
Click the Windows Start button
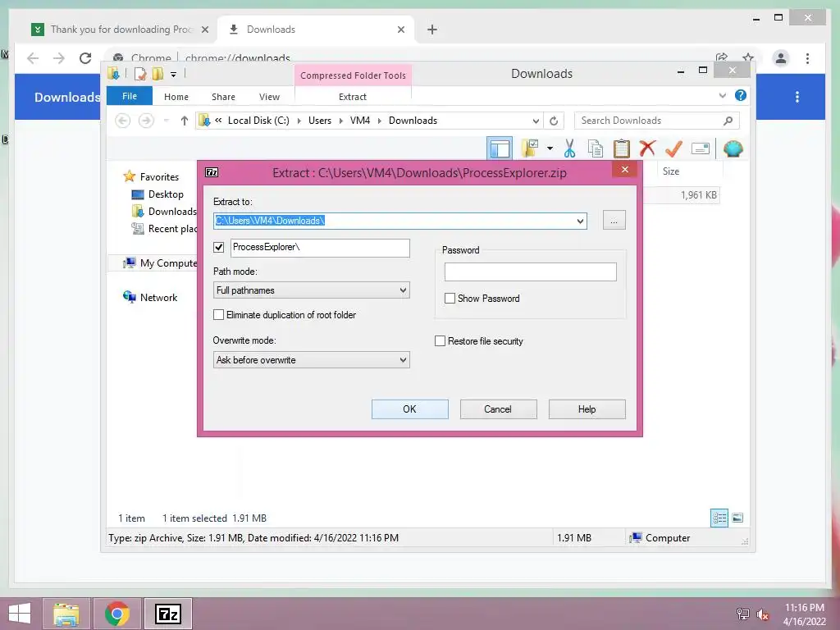20,614
